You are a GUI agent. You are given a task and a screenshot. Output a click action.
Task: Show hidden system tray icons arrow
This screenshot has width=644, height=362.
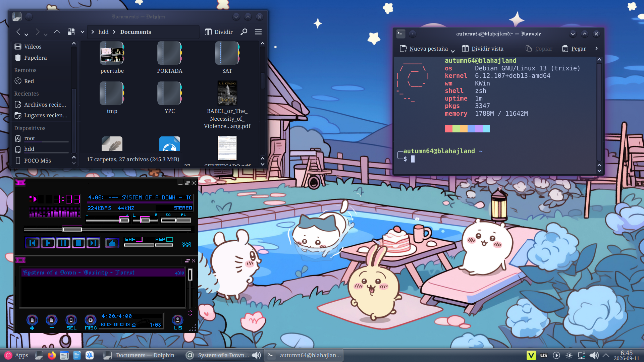point(606,355)
